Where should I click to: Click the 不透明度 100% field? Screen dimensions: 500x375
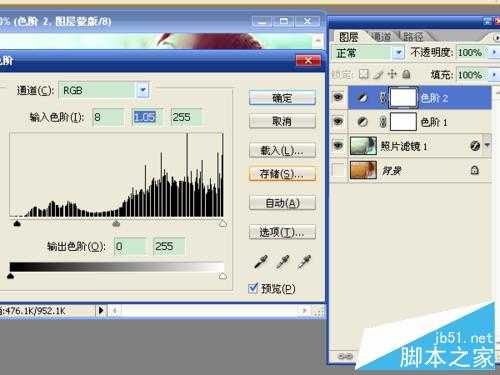tap(472, 53)
